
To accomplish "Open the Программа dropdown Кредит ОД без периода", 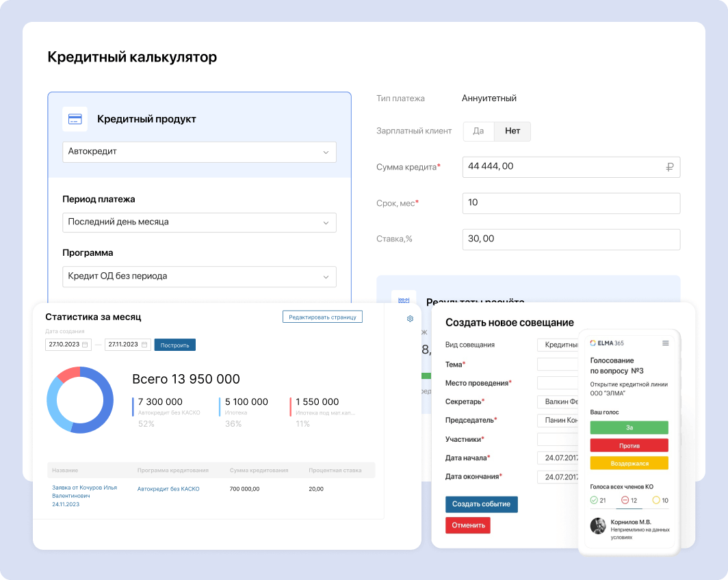I will [x=199, y=276].
